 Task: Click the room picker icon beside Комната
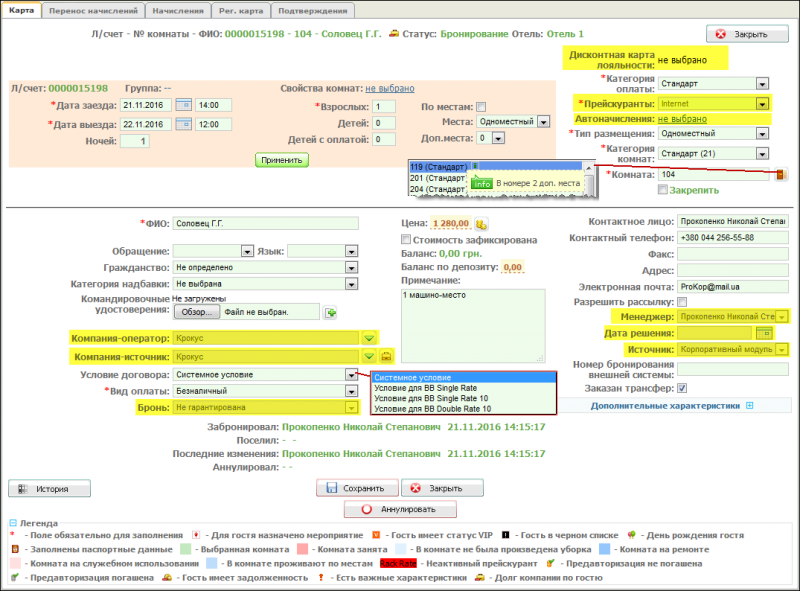pyautogui.click(x=780, y=175)
